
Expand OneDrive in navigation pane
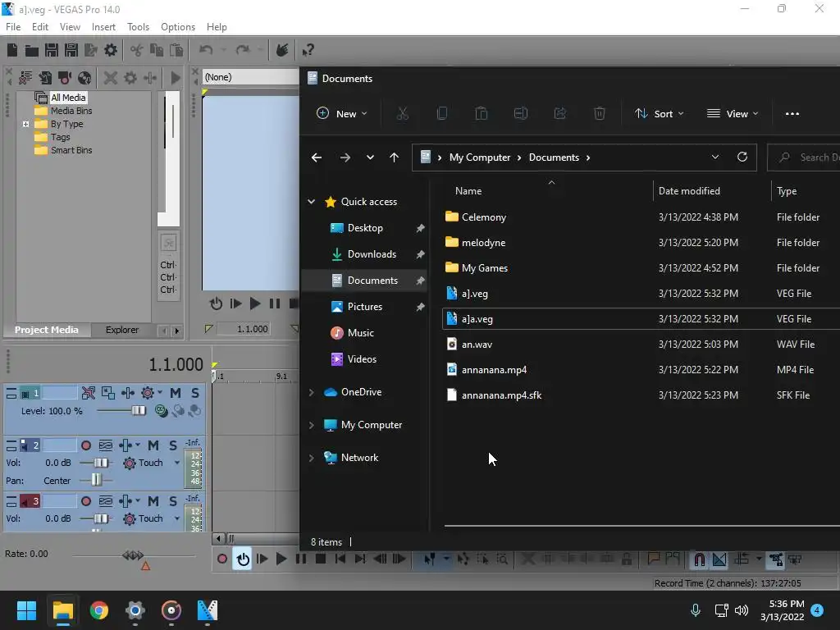(x=311, y=392)
